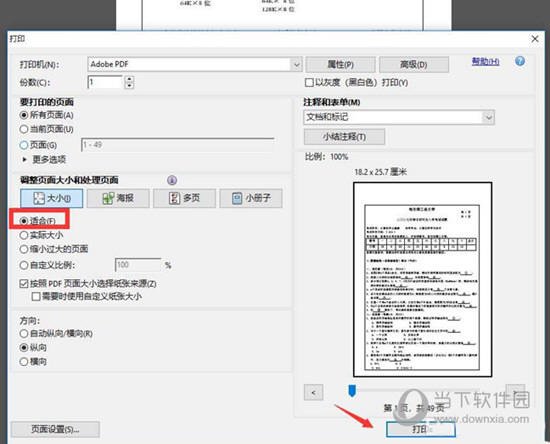Screen dimensions: 550x444
Task: Select 自定义比例 custom scale radio button
Action: (24, 265)
